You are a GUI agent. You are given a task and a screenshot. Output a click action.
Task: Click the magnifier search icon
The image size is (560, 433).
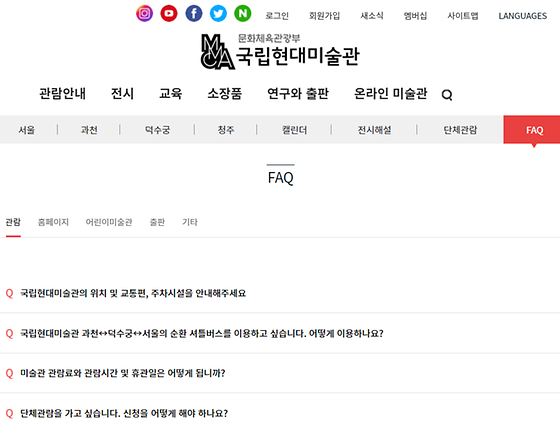tap(447, 95)
